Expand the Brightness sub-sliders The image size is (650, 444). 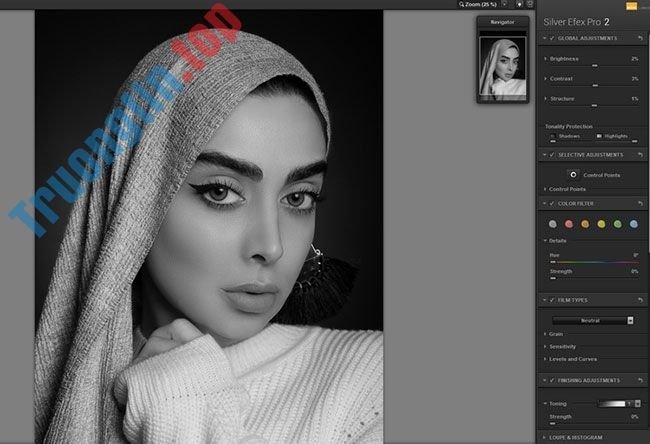click(546, 59)
